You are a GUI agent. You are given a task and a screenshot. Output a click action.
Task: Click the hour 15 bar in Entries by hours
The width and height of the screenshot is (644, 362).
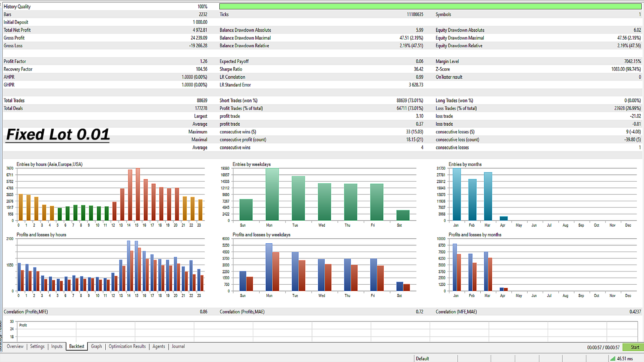pyautogui.click(x=138, y=194)
